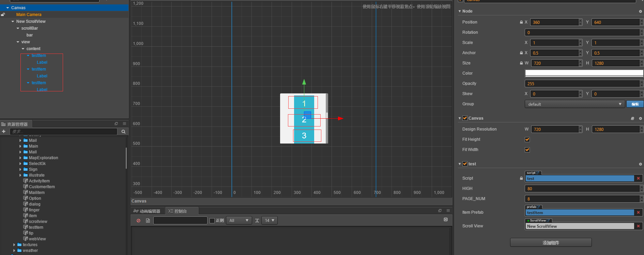Viewport: 644px width, 255px height.
Task: Open the Group default dropdown
Action: (574, 104)
